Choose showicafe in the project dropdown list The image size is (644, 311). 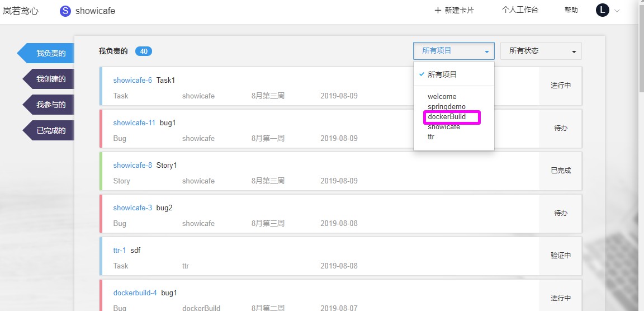tap(443, 127)
